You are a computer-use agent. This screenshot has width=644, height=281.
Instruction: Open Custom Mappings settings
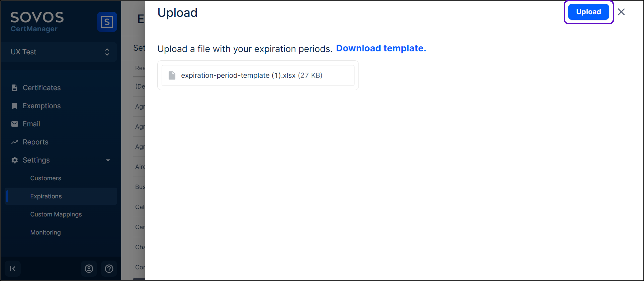point(56,214)
